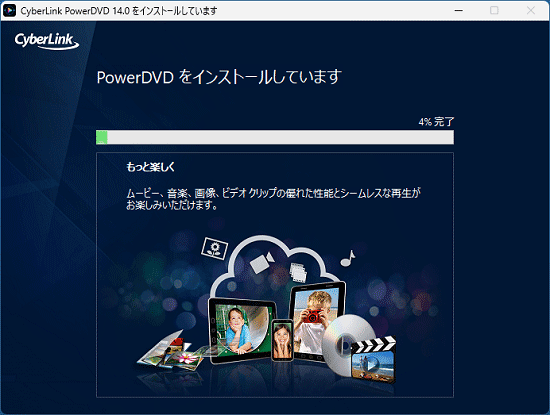The height and width of the screenshot is (415, 550).
Task: Click the heading "PowerDVD をインストールしています"
Action: pyautogui.click(x=219, y=77)
